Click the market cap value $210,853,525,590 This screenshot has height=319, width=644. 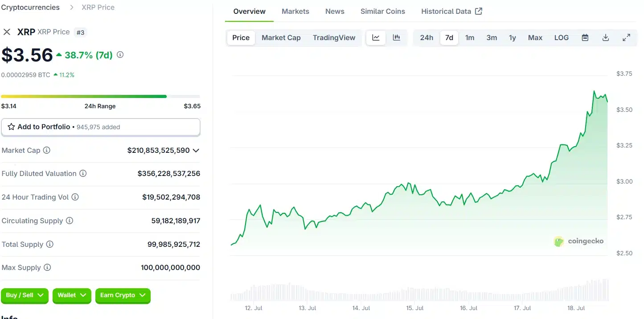159,151
